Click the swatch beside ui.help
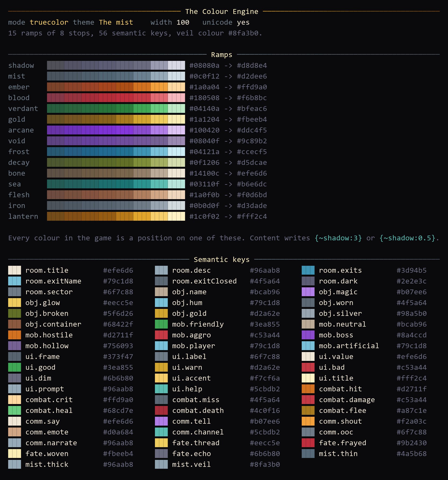This screenshot has width=448, height=480. click(161, 389)
